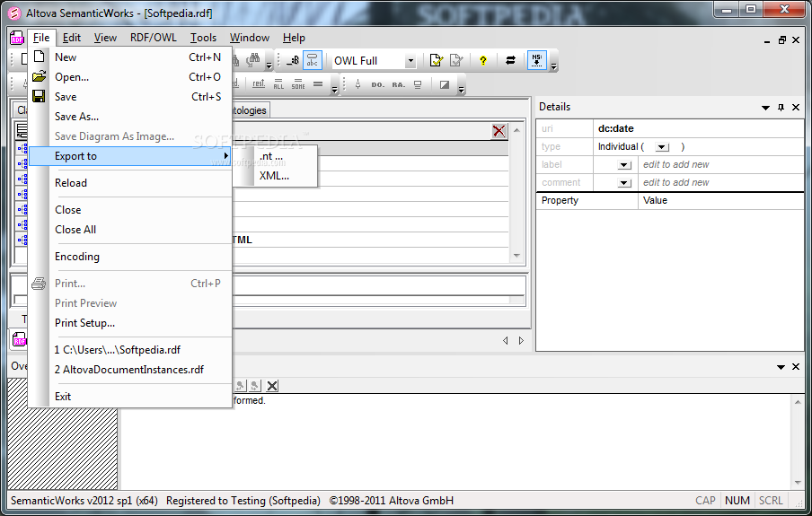Click the Property column header
Image resolution: width=812 pixels, height=516 pixels.
click(x=587, y=200)
